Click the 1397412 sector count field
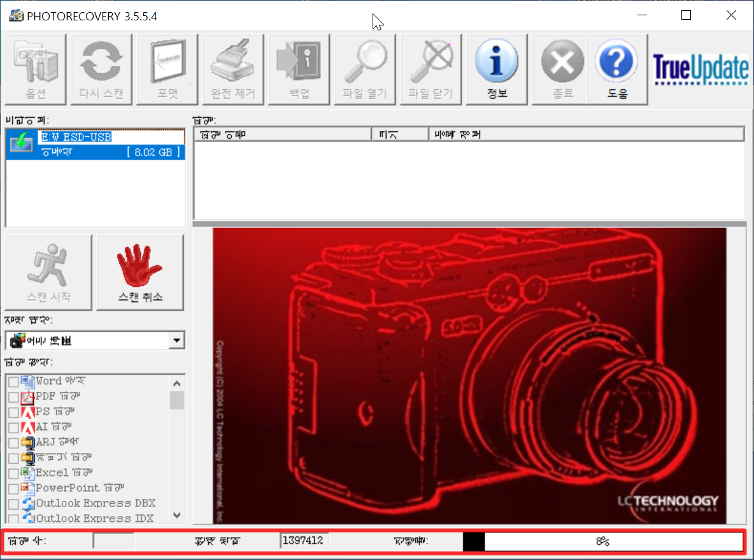Screen dimensions: 754x560 tap(304, 541)
